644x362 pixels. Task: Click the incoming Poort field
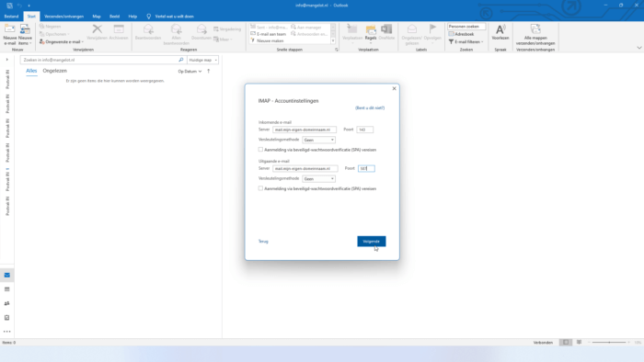click(364, 130)
